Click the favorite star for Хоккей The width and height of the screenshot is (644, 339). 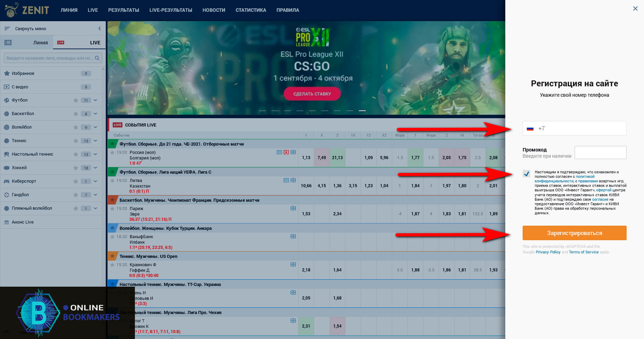tap(76, 168)
